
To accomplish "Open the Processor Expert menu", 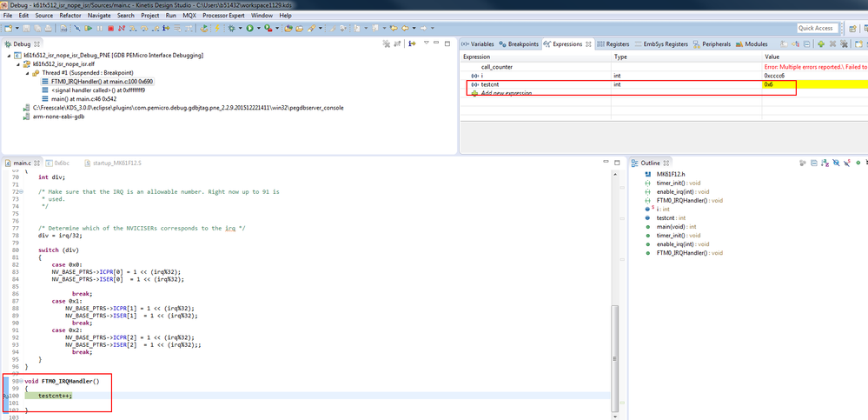I will click(223, 16).
